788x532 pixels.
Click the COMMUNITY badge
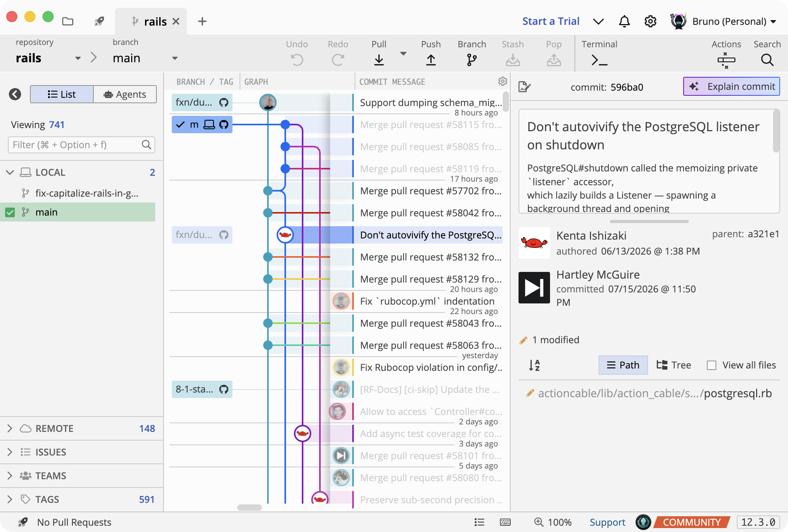tap(691, 522)
